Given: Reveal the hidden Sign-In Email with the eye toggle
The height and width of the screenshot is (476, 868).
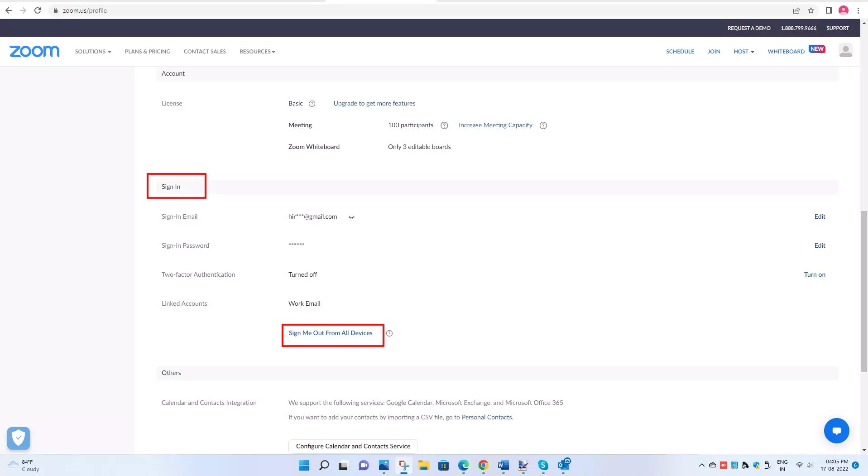Looking at the screenshot, I should click(351, 216).
